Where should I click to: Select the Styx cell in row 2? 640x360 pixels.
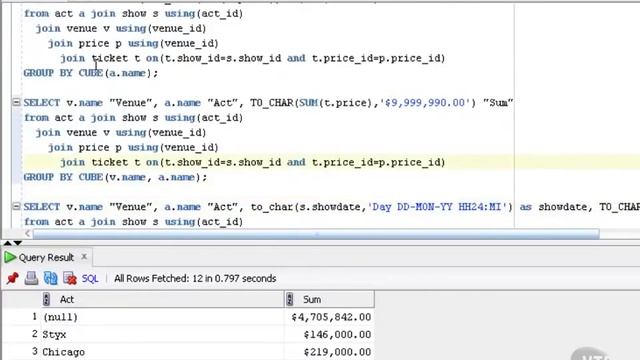coord(163,334)
